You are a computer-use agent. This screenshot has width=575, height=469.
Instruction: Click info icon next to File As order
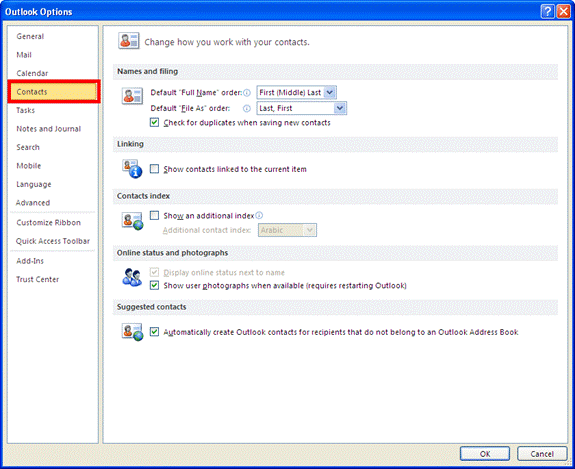[247, 109]
